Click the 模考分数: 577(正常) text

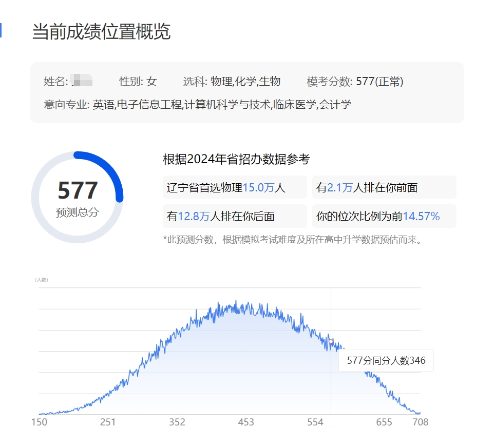click(353, 82)
